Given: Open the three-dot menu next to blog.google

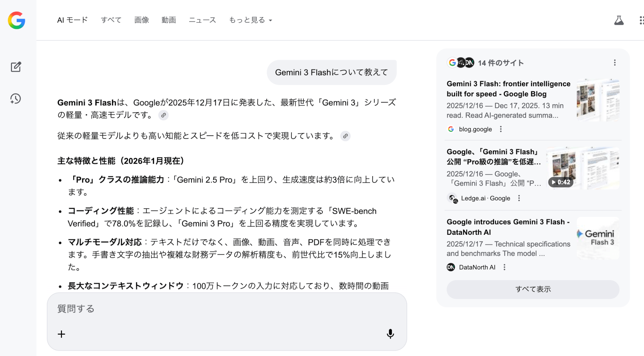Looking at the screenshot, I should [x=501, y=129].
